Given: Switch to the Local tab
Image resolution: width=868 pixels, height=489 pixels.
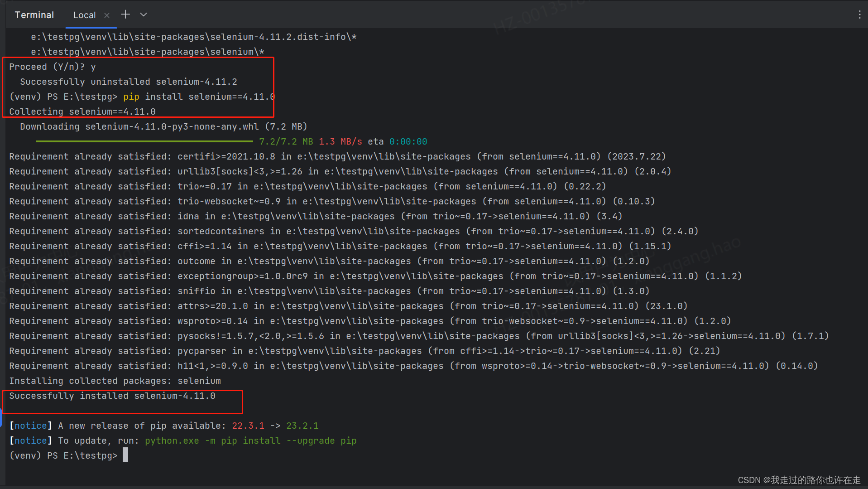Looking at the screenshot, I should tap(85, 15).
